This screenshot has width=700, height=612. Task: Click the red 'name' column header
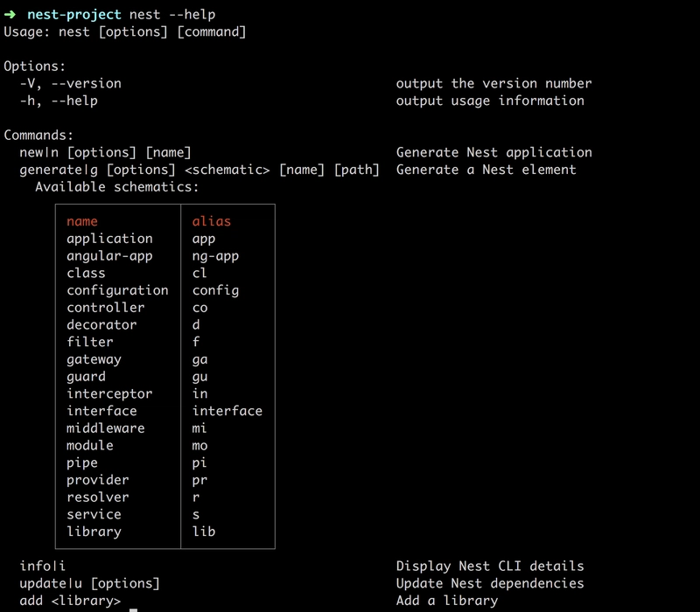(x=82, y=222)
